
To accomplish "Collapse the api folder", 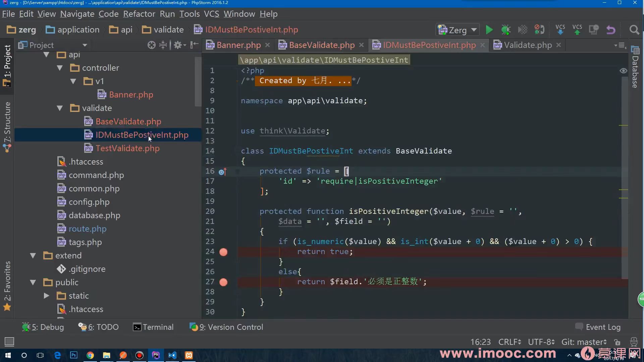I will (46, 55).
